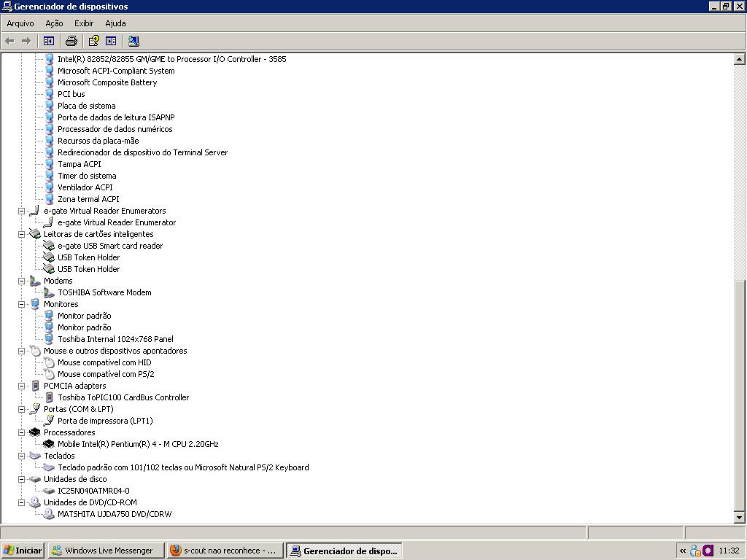Viewport: 747px width, 560px height.
Task: Open the Ajuda menu
Action: tap(115, 23)
